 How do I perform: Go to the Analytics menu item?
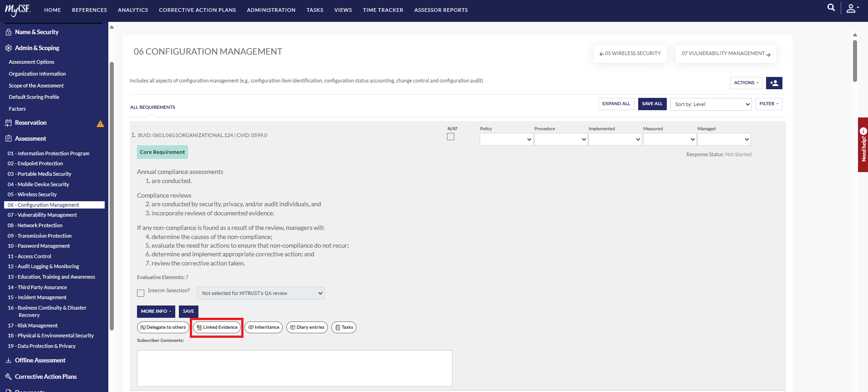tap(133, 10)
